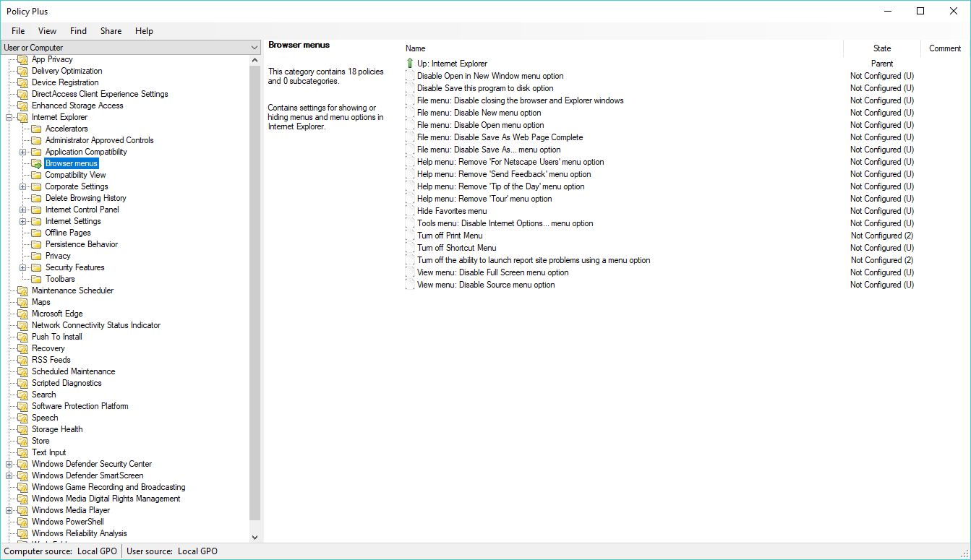Expand the Internet Control Panel node

pos(23,210)
